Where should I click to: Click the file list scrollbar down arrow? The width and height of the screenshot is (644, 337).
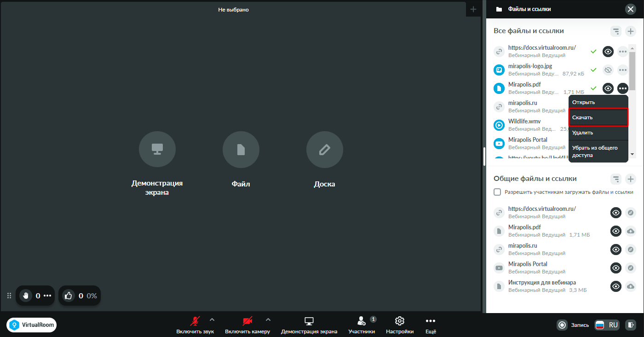coord(632,154)
